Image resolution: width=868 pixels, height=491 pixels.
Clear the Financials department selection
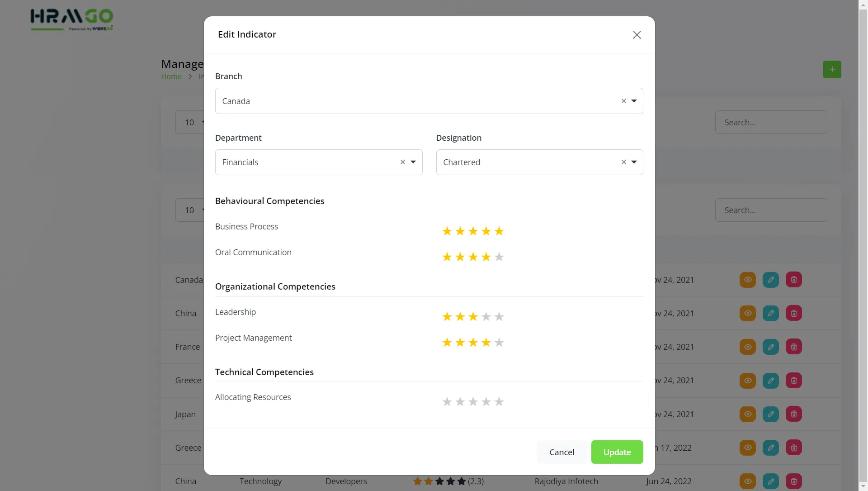(402, 162)
